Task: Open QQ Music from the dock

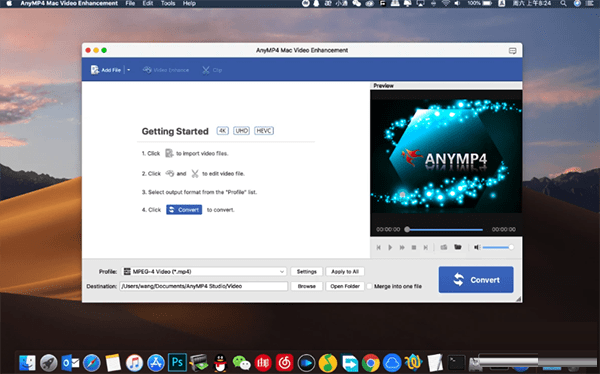Action: (x=328, y=363)
